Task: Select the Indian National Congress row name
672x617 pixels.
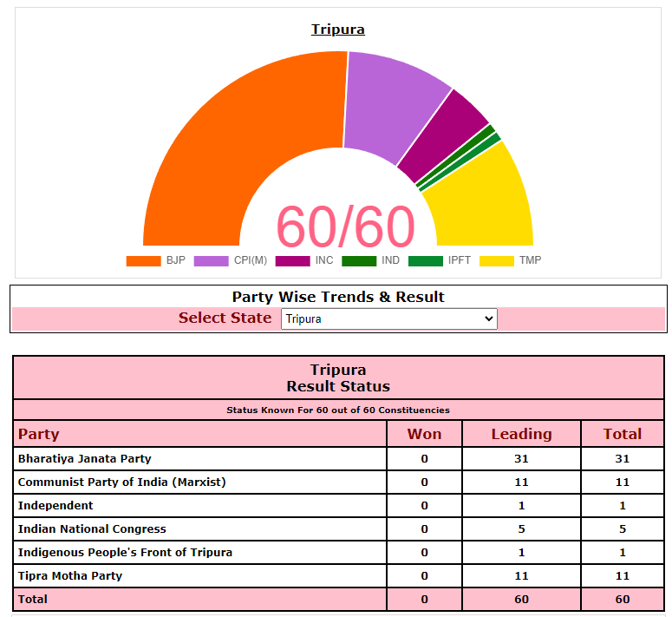Action: (x=92, y=528)
